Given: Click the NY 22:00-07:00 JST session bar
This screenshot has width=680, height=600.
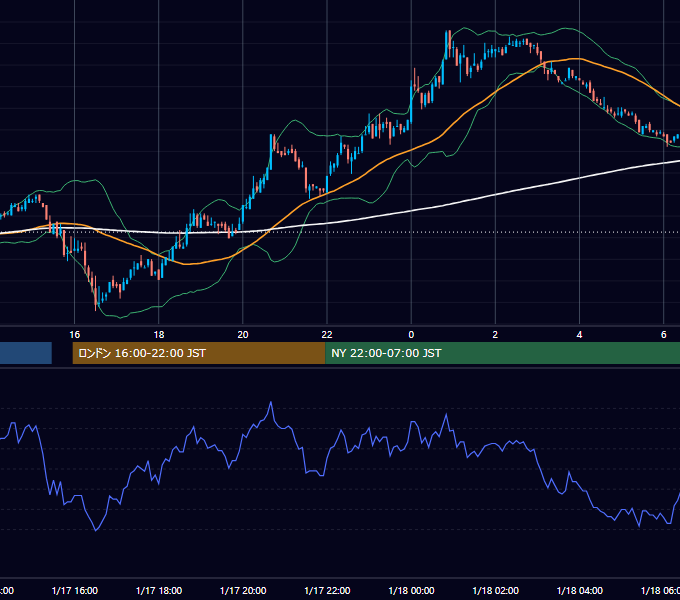Looking at the screenshot, I should pyautogui.click(x=503, y=353).
